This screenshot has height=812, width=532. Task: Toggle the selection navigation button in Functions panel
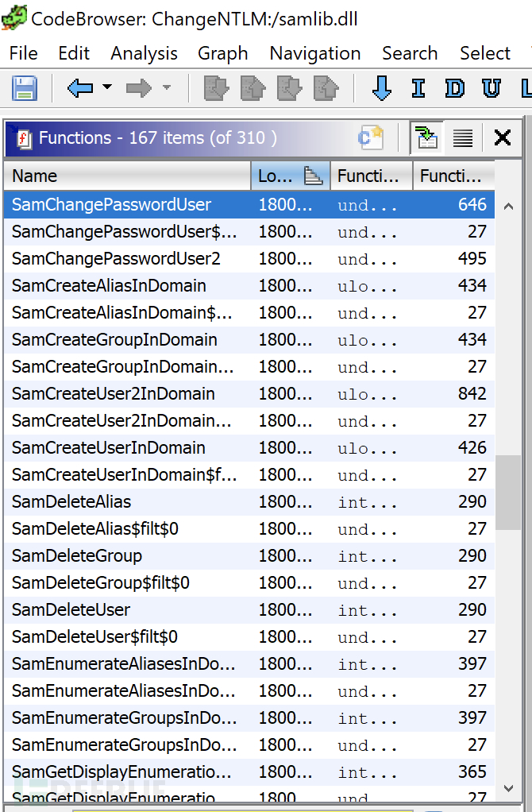click(426, 137)
